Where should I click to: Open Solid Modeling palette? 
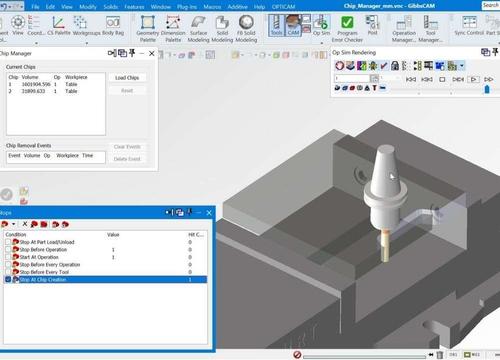tap(222, 29)
